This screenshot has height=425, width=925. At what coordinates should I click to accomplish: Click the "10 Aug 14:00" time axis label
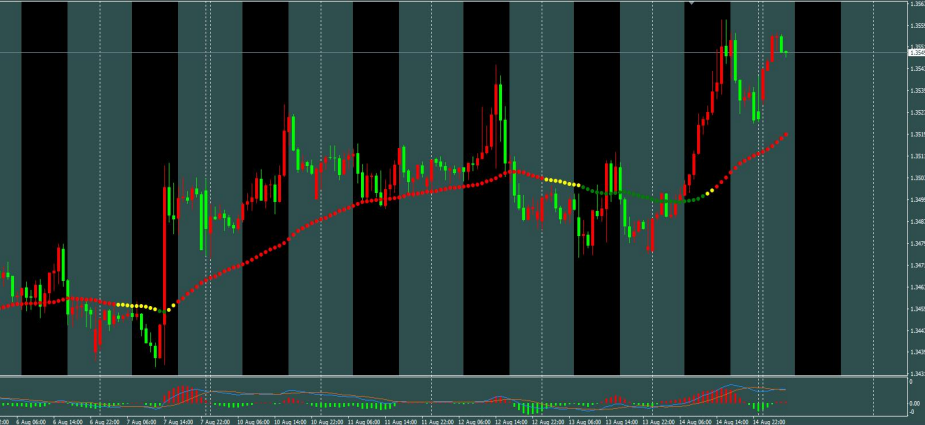click(x=291, y=422)
